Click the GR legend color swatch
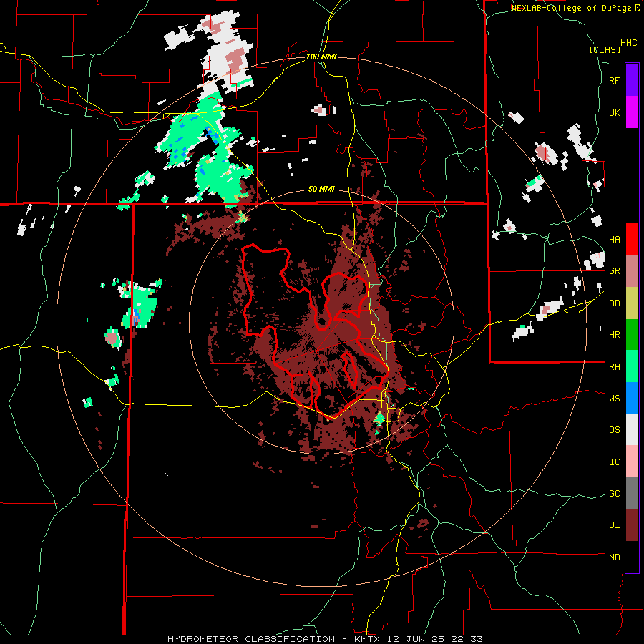The width and height of the screenshot is (644, 644). tap(632, 271)
